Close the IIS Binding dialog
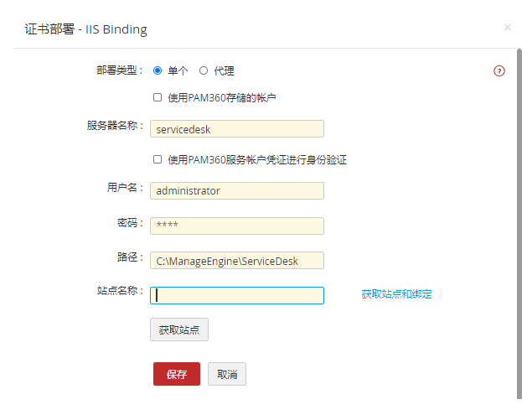The width and height of the screenshot is (532, 410). pyautogui.click(x=507, y=28)
